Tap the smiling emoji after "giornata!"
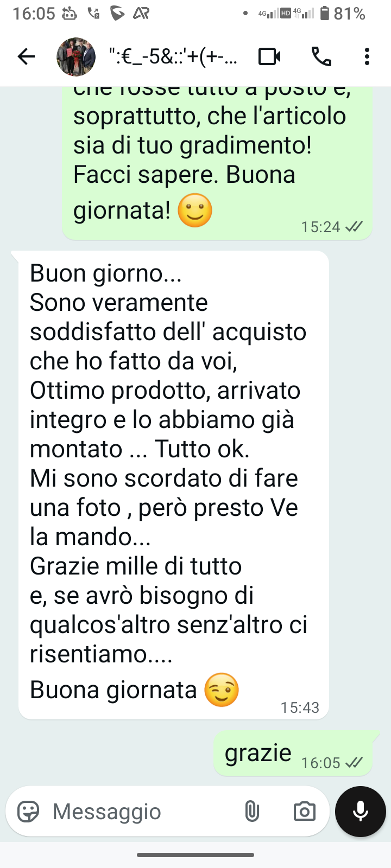The image size is (391, 868). tap(195, 210)
